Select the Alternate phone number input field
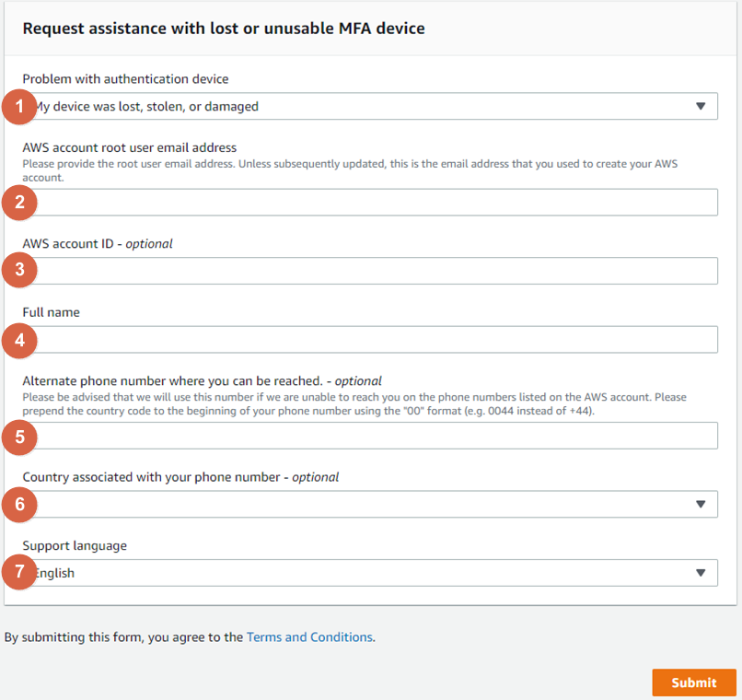The image size is (742, 700). click(x=370, y=436)
